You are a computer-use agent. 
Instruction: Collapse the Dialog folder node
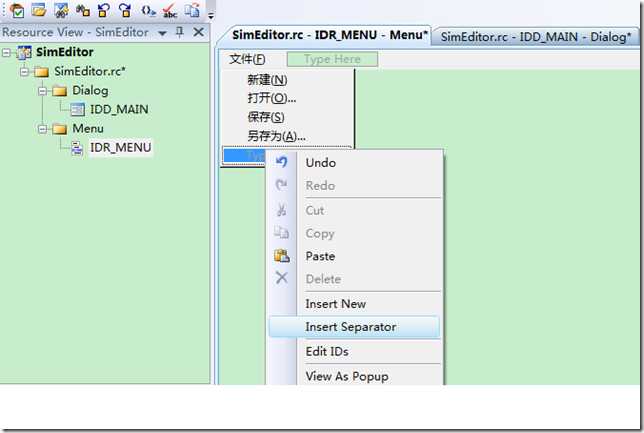coord(42,90)
